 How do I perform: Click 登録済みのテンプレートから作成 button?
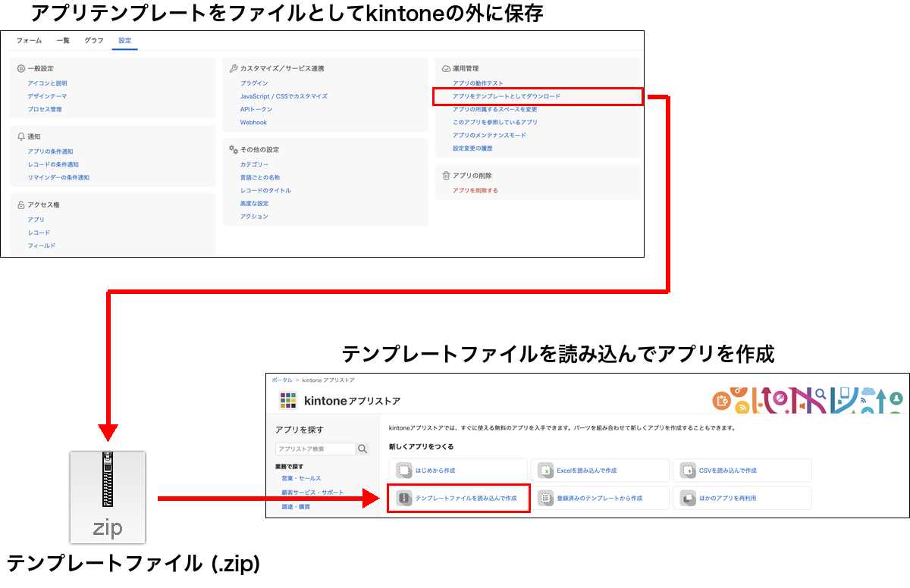click(600, 498)
